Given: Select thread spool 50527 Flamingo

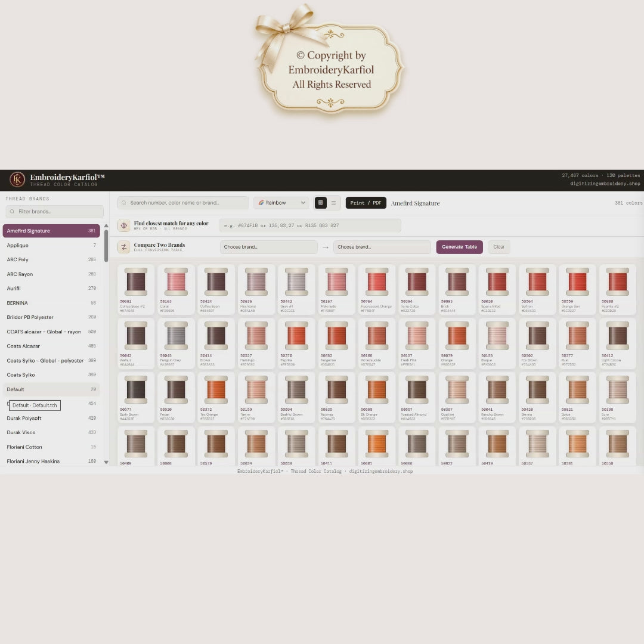Looking at the screenshot, I should 256,343.
